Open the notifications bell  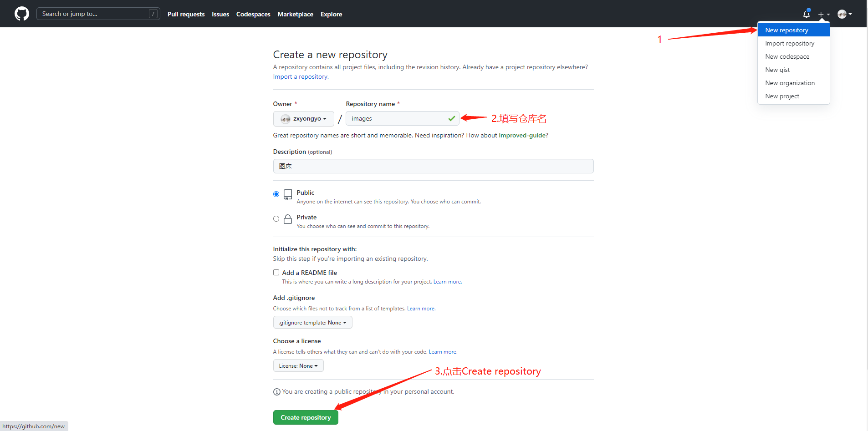[807, 14]
